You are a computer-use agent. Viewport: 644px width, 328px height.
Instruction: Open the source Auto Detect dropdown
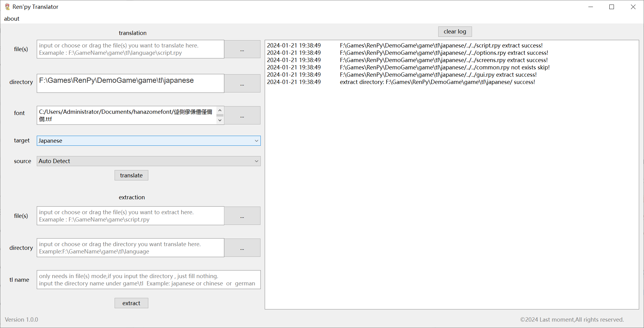[149, 161]
